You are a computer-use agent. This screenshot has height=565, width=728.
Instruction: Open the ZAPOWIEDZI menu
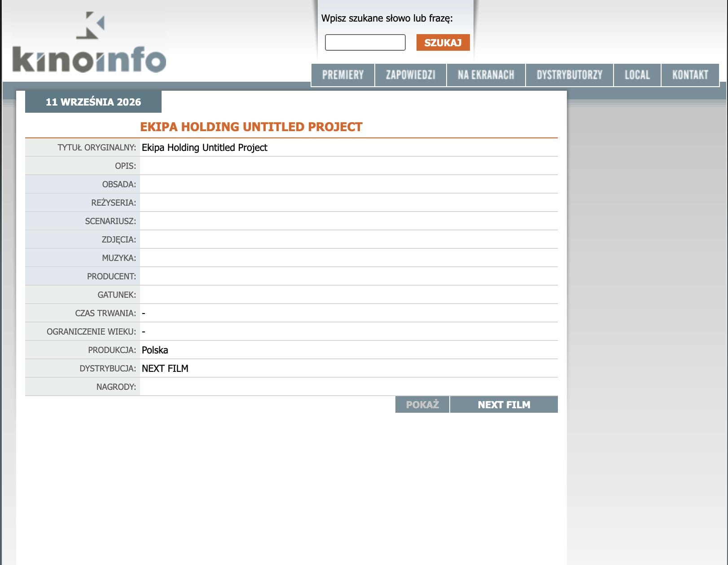[411, 75]
